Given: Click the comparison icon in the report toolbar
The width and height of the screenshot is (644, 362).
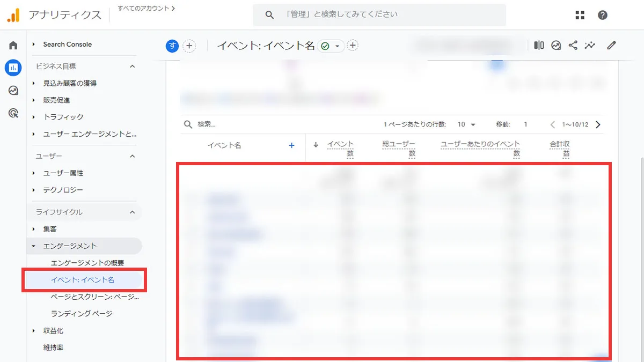Looking at the screenshot, I should [x=538, y=45].
